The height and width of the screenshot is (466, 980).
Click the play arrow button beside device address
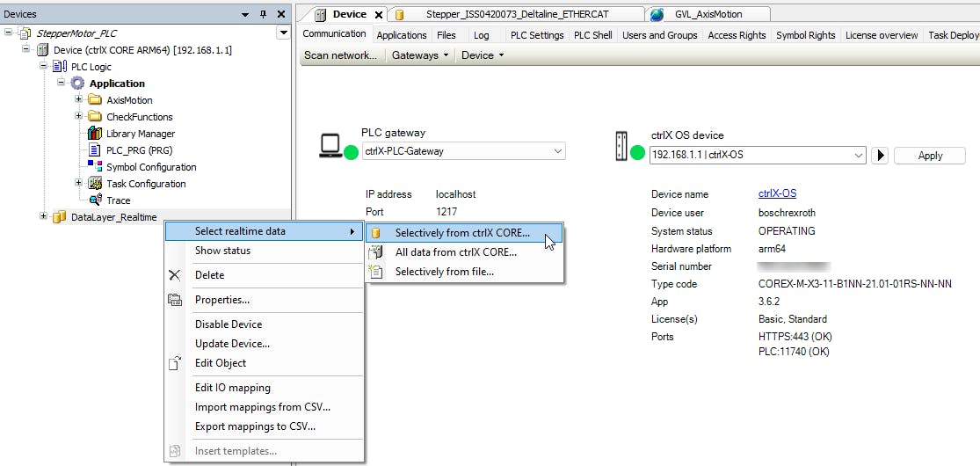pos(880,156)
